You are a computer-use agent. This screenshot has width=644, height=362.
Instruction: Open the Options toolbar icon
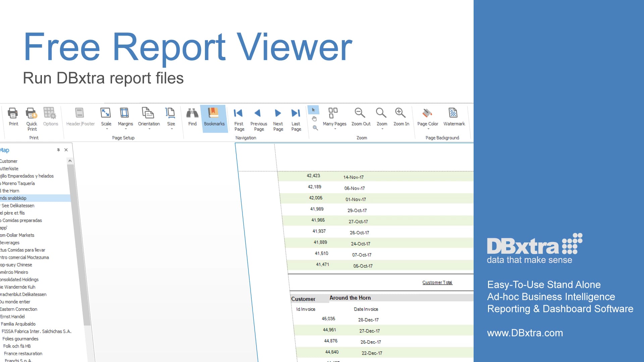(x=50, y=117)
